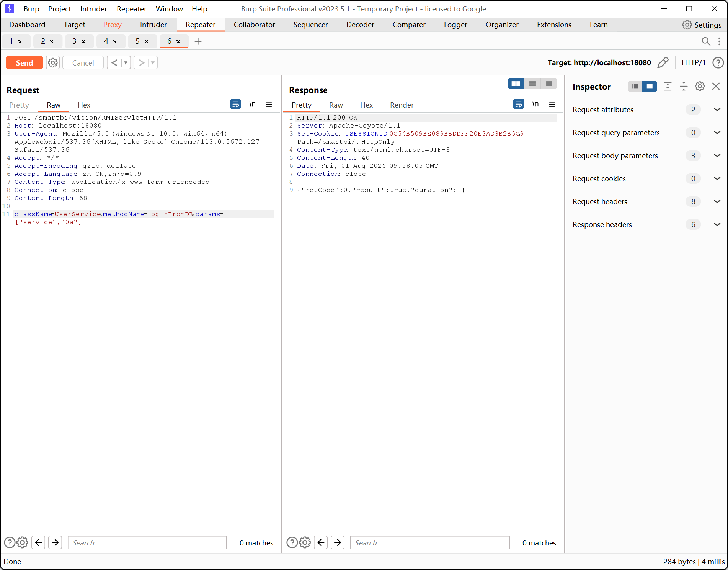Open the Intruder menu in menu bar
The height and width of the screenshot is (570, 728).
[x=93, y=9]
